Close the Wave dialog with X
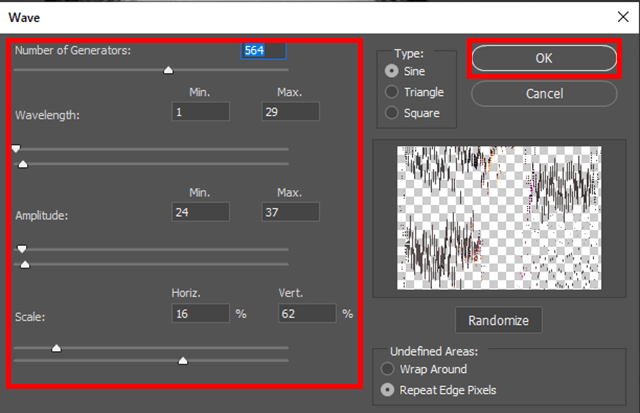This screenshot has width=640, height=413. click(x=623, y=17)
